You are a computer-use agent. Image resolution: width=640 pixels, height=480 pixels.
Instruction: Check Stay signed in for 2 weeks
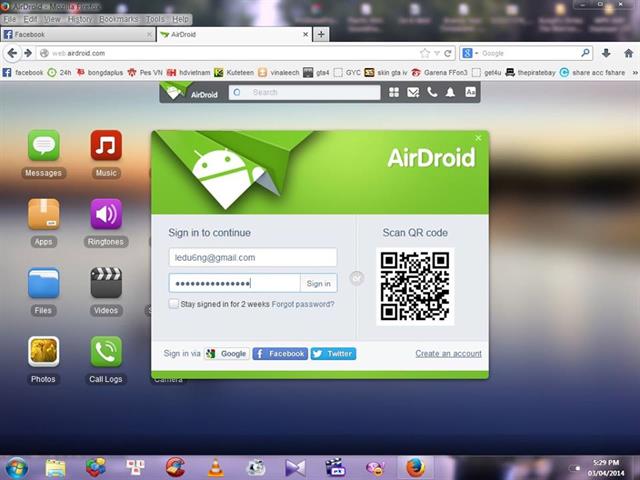pos(173,304)
